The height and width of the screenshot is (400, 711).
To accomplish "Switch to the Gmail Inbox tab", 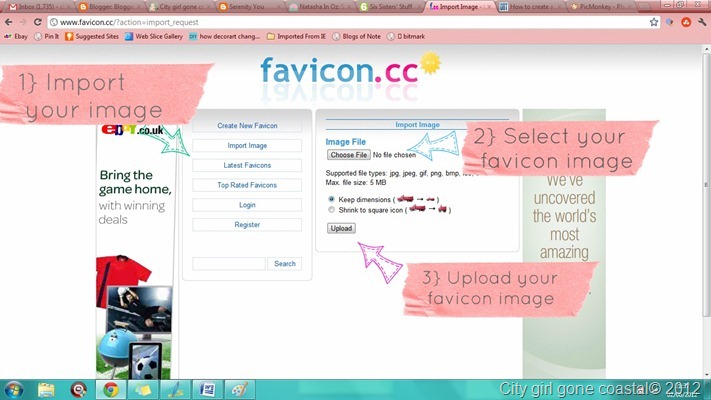I will 37,6.
